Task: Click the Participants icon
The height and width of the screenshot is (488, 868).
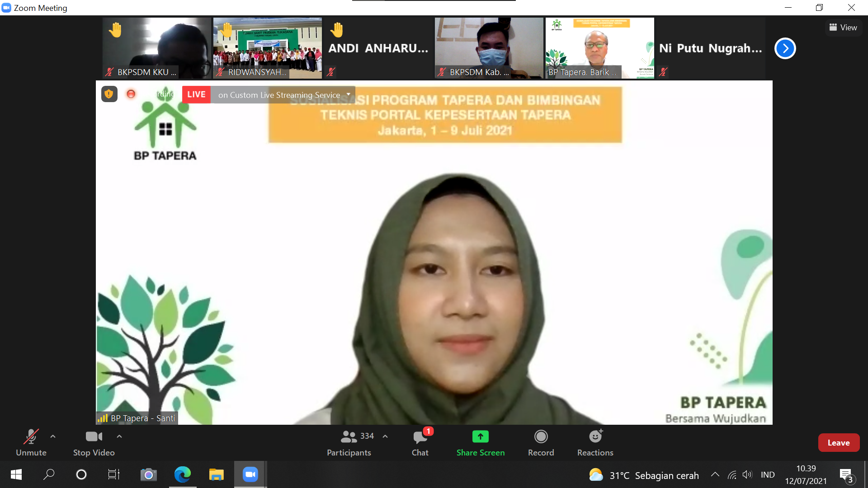Action: (x=349, y=436)
